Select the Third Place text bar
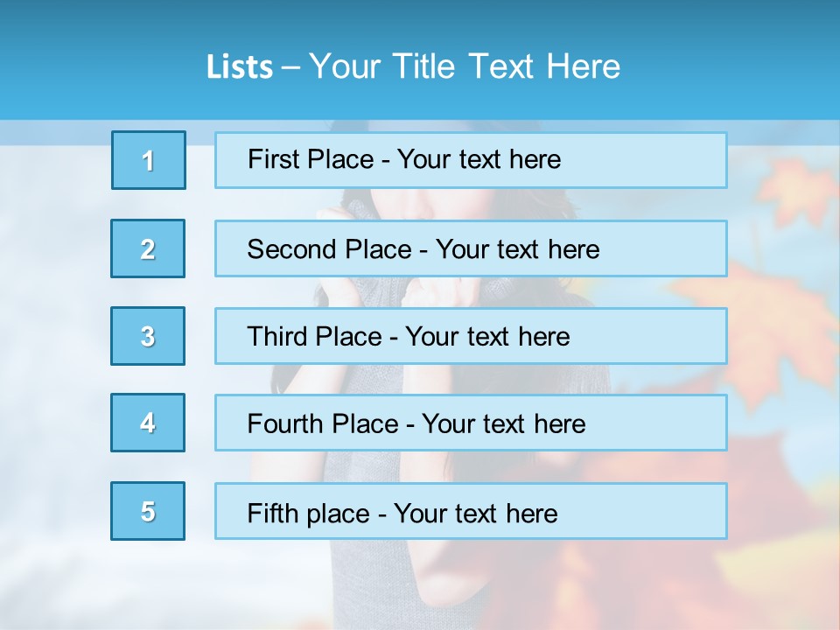The width and height of the screenshot is (840, 630). (471, 336)
